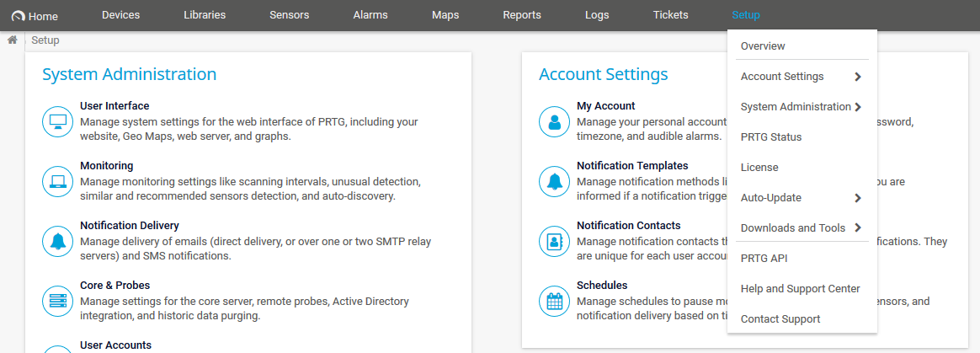
Task: Click the Notification Templates bell icon
Action: tap(555, 181)
